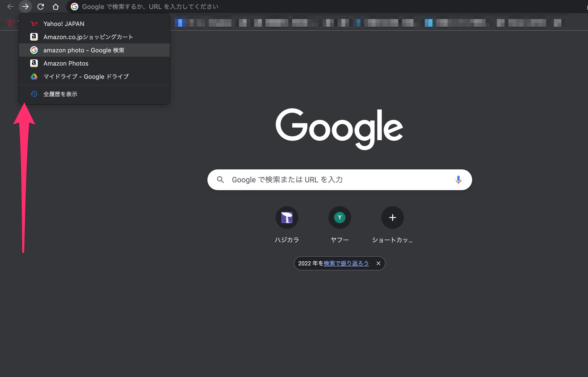Click the large Google logo
The image size is (588, 377).
coord(339,129)
